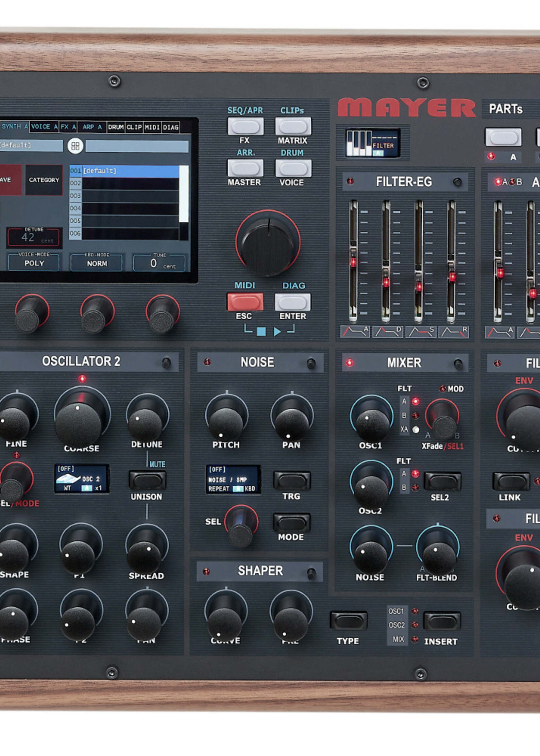The width and height of the screenshot is (540, 756).
Task: Select the sustain envelope shape icon
Action: [x=421, y=331]
